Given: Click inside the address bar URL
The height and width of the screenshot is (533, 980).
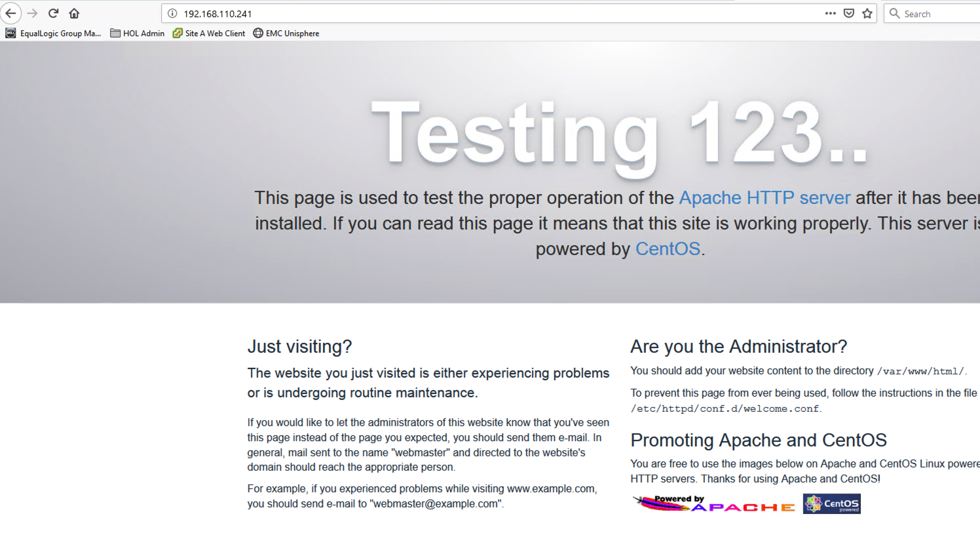Looking at the screenshot, I should tap(459, 14).
